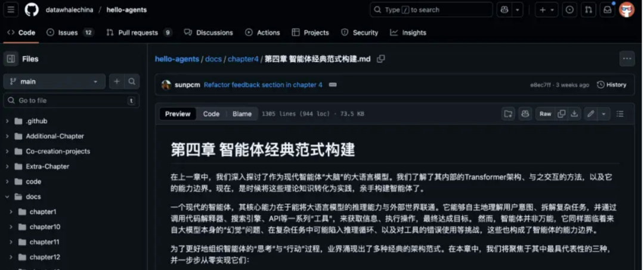
Task: Expand commit message ellipsis details
Action: (333, 85)
